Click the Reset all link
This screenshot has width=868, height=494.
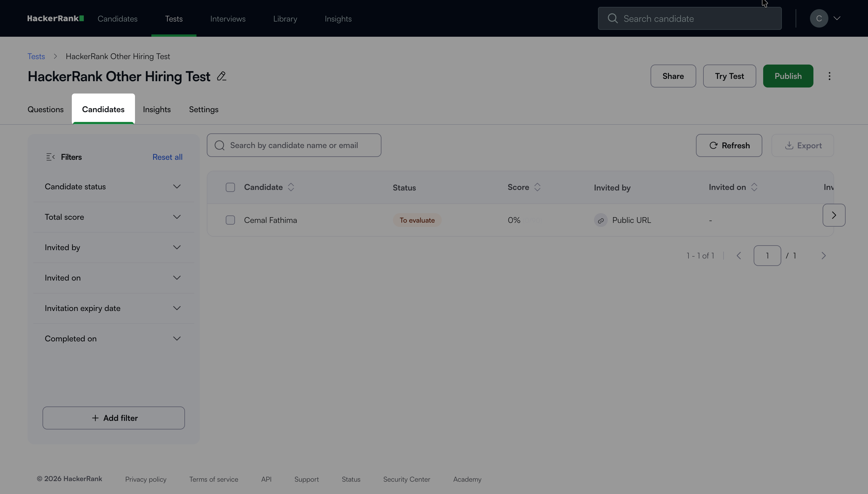point(167,157)
